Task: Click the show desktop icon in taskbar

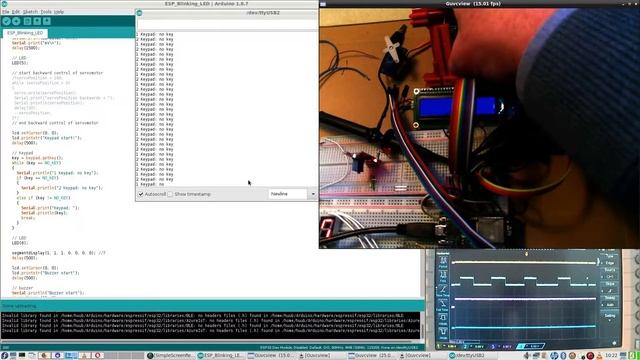Action: point(13,356)
